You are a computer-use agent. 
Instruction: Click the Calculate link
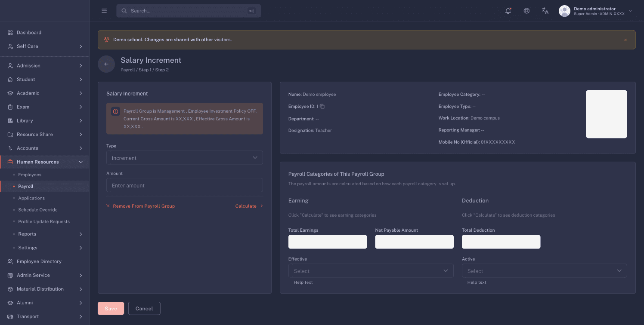249,206
